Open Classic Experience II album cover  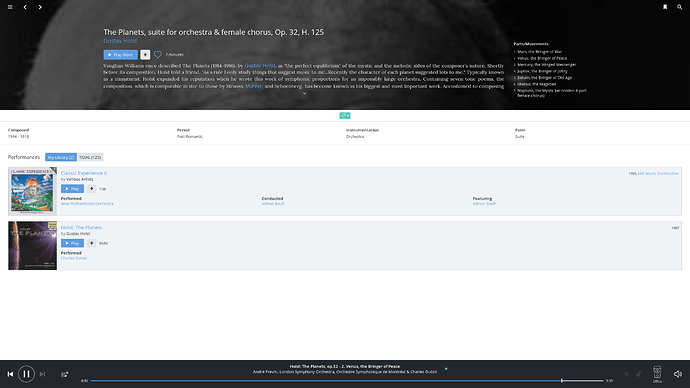click(x=33, y=191)
